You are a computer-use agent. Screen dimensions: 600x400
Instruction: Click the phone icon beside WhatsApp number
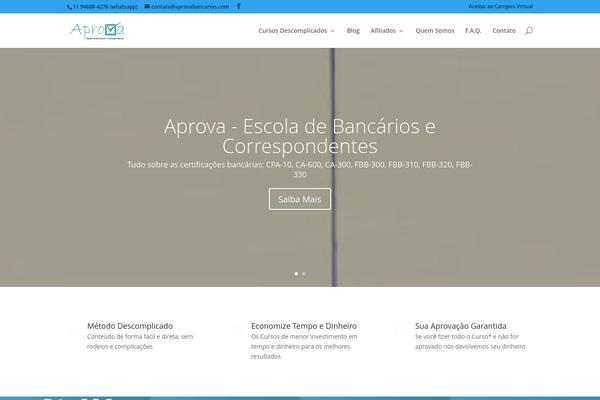[x=69, y=7]
